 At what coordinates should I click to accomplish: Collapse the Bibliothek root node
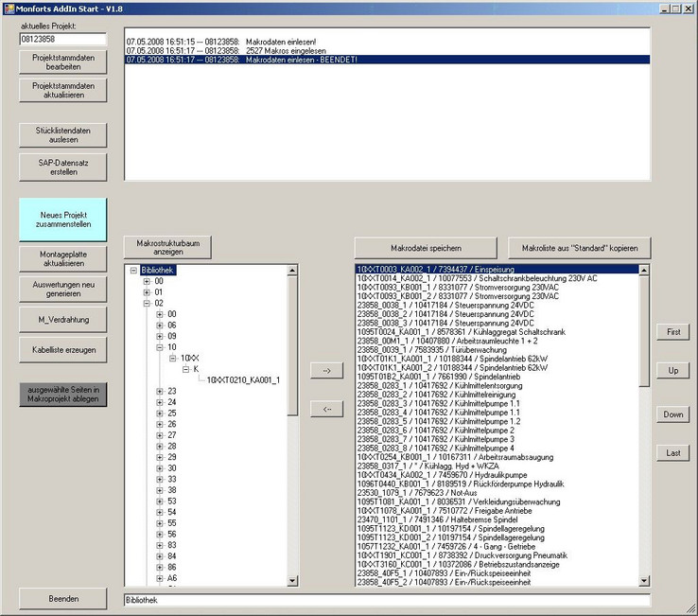[x=133, y=271]
